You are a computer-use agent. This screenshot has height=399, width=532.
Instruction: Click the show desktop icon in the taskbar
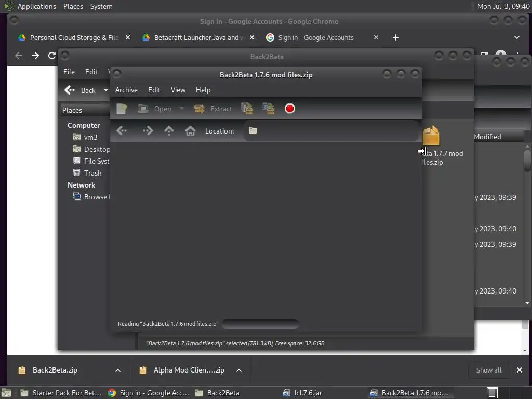coord(6,393)
